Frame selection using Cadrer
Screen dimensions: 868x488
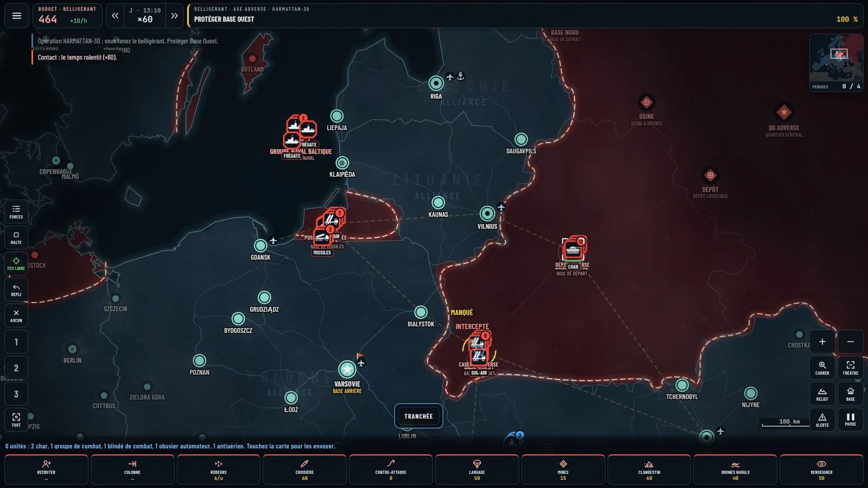[822, 368]
